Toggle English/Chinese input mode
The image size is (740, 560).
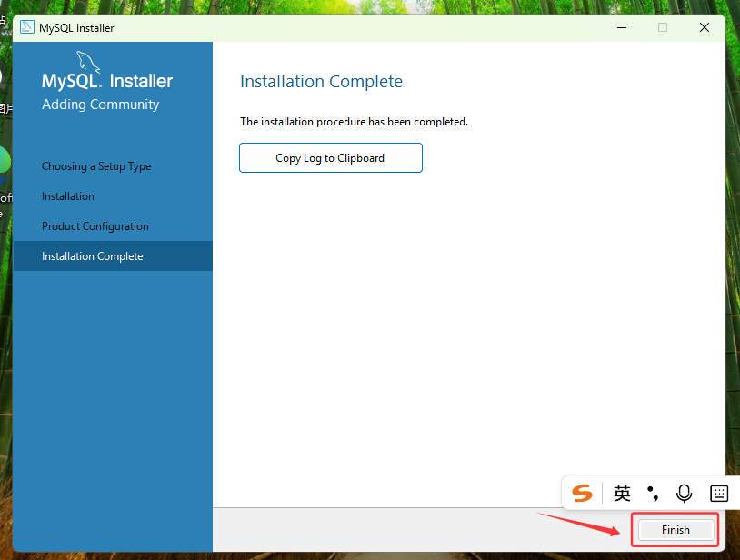[x=622, y=493]
